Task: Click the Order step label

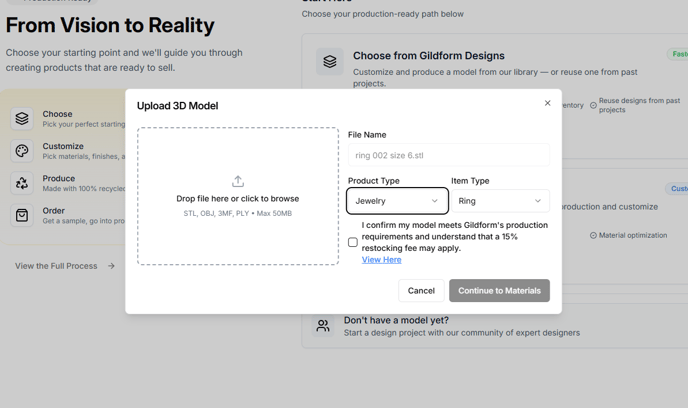Action: tap(54, 211)
